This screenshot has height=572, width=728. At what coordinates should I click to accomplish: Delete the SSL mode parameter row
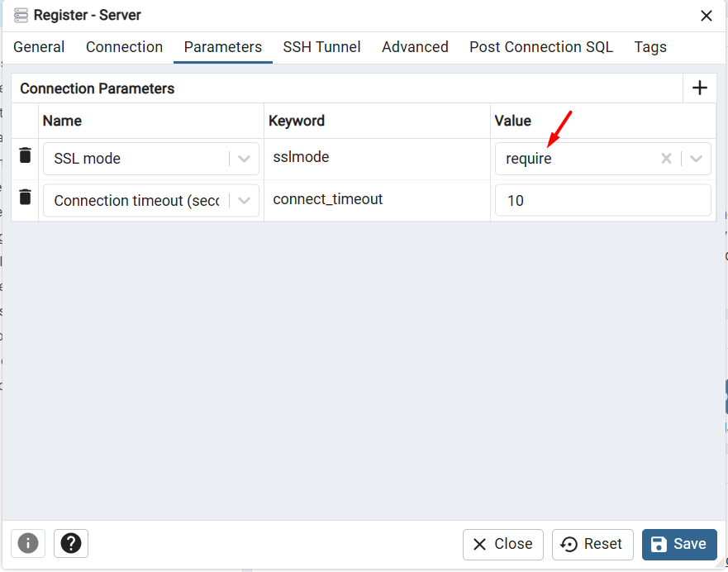[26, 155]
